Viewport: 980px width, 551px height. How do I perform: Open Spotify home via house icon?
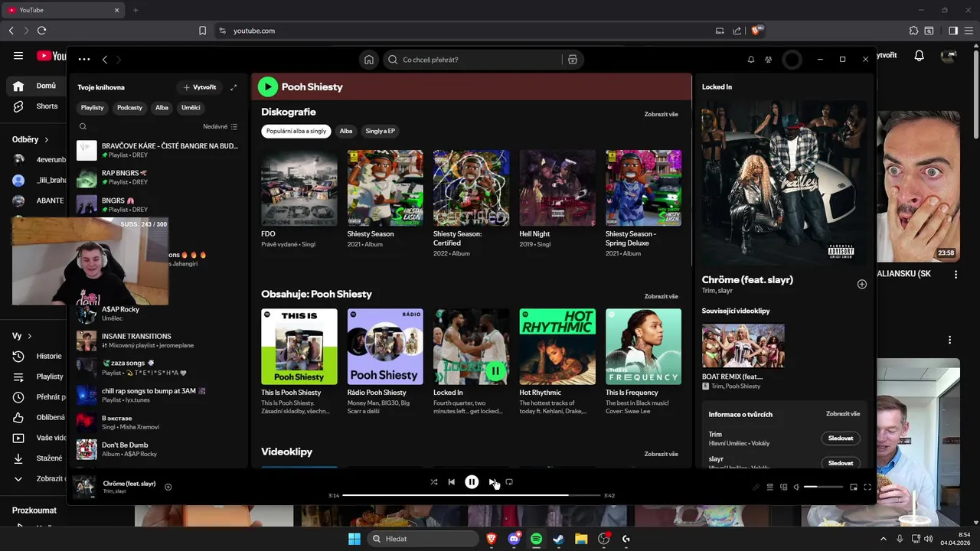click(x=369, y=60)
